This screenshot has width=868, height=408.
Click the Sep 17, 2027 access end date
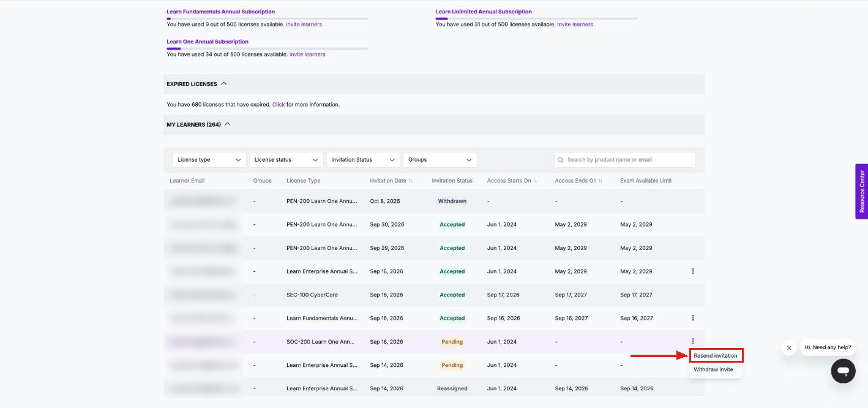[x=571, y=295]
